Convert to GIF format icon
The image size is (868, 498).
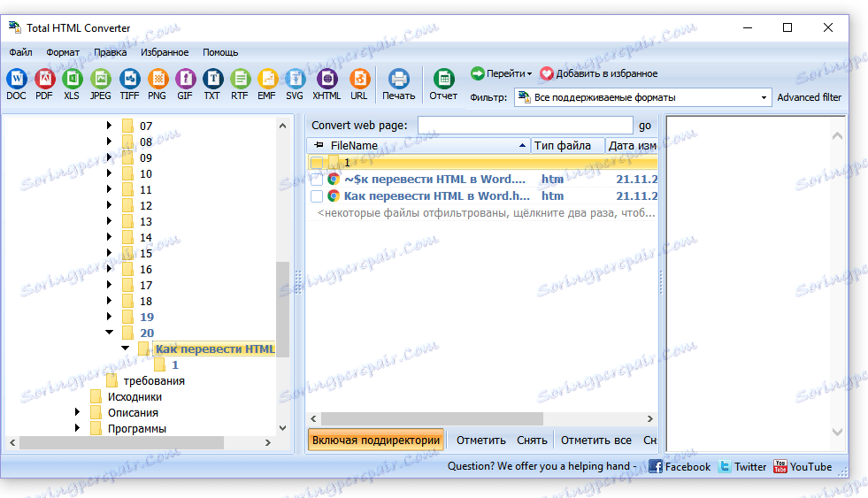186,79
